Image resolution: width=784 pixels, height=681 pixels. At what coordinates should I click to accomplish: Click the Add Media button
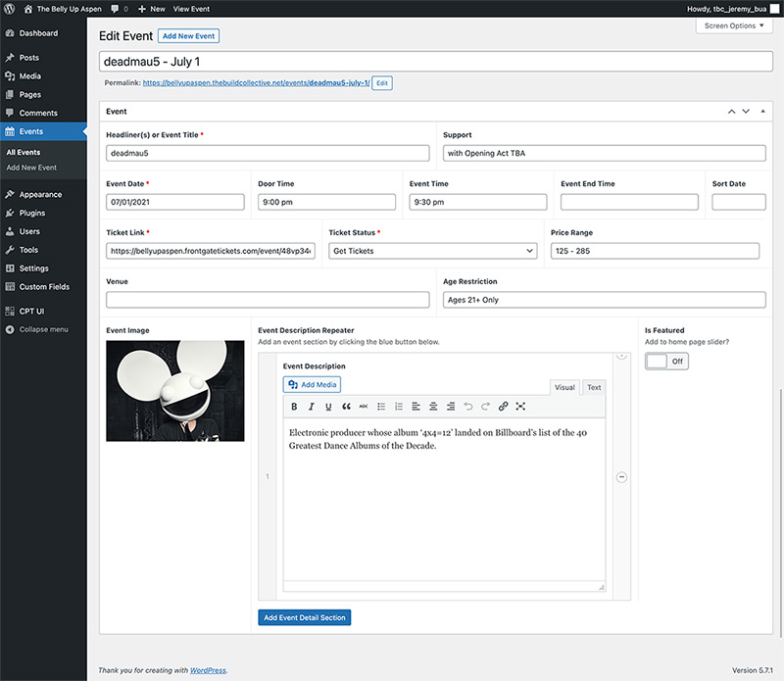click(312, 384)
